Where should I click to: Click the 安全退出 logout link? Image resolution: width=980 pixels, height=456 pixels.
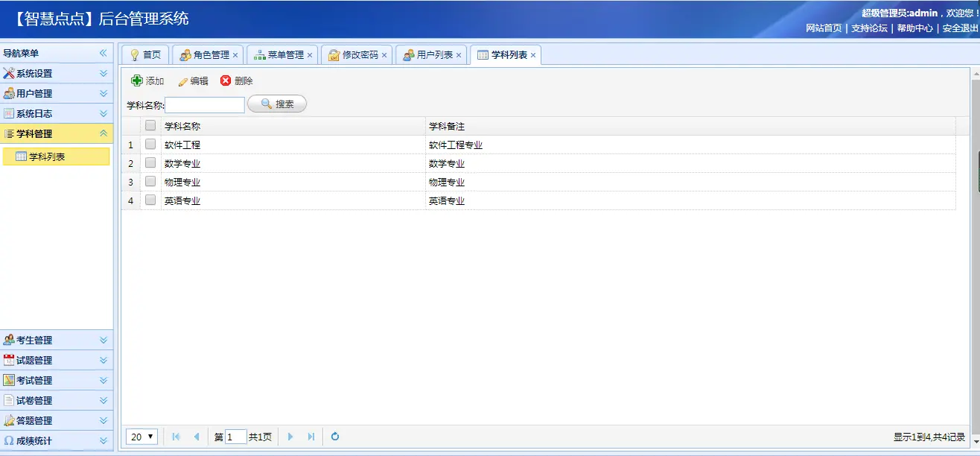point(961,28)
